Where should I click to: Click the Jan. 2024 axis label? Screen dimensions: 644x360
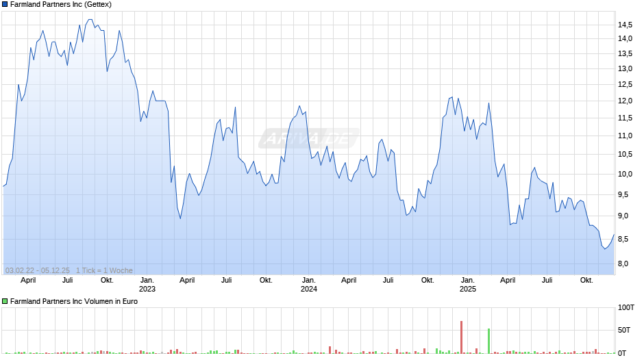pyautogui.click(x=309, y=285)
